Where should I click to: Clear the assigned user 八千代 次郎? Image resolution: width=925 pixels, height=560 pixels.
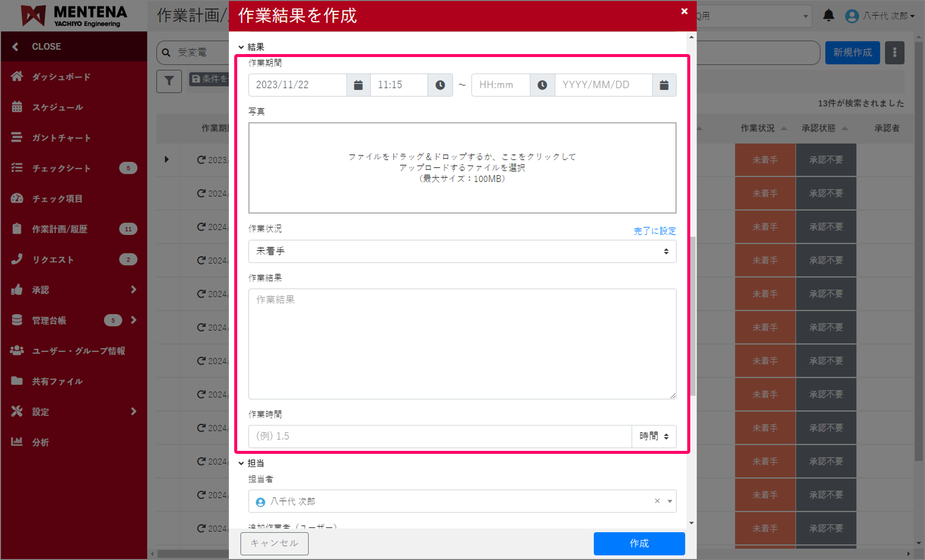tap(658, 501)
